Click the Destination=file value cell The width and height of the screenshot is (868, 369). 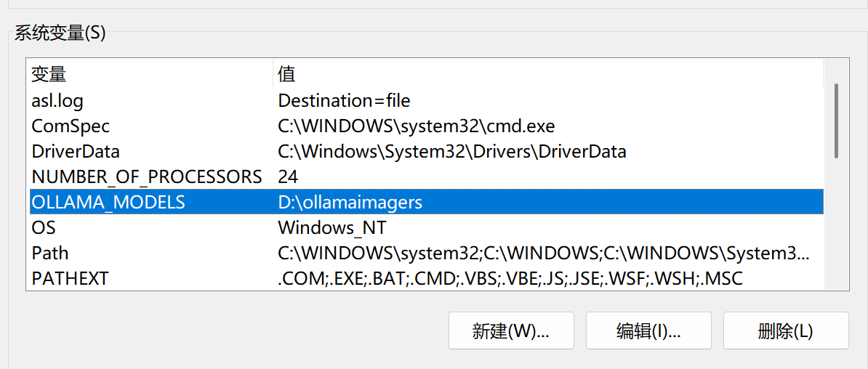(344, 101)
